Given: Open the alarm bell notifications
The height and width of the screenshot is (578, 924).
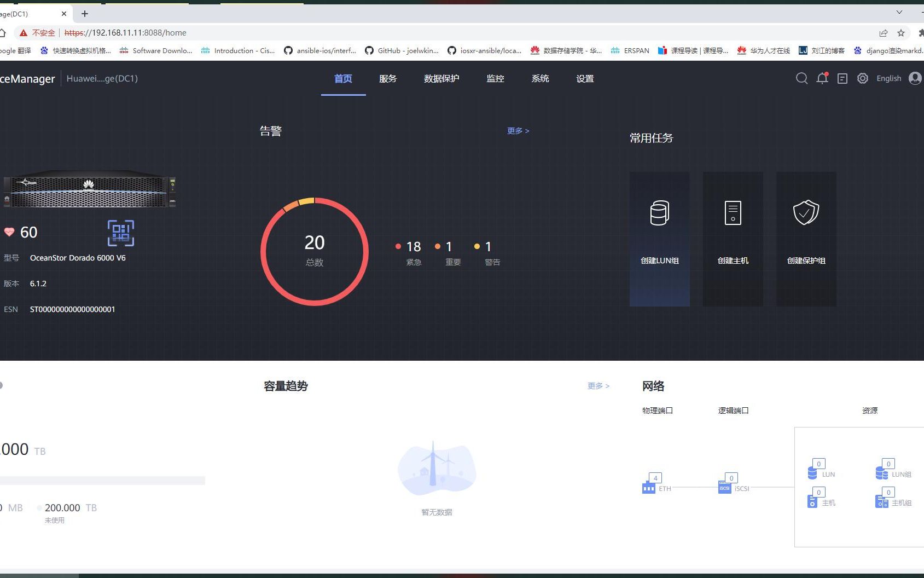Looking at the screenshot, I should (822, 78).
